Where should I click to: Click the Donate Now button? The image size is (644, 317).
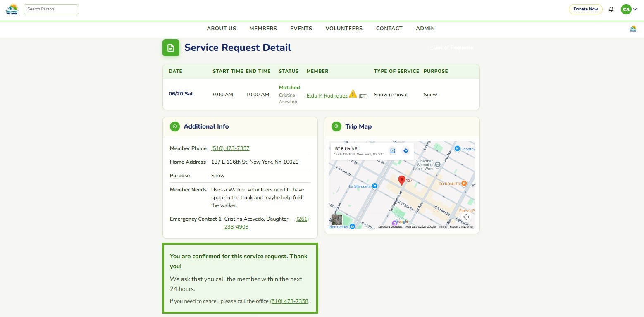point(585,9)
